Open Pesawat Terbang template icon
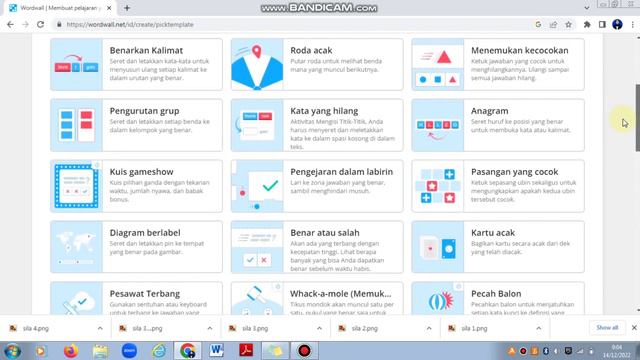Screen dimensions: 640x360 point(76,298)
